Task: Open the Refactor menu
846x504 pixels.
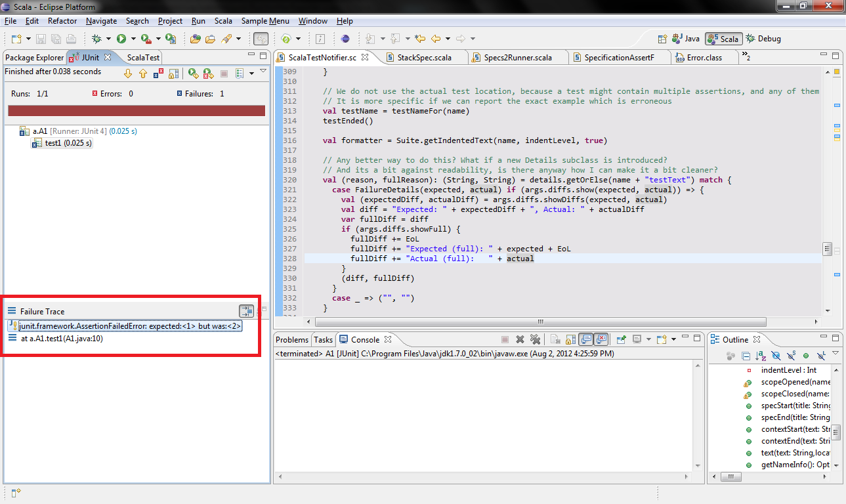Action: coord(62,21)
